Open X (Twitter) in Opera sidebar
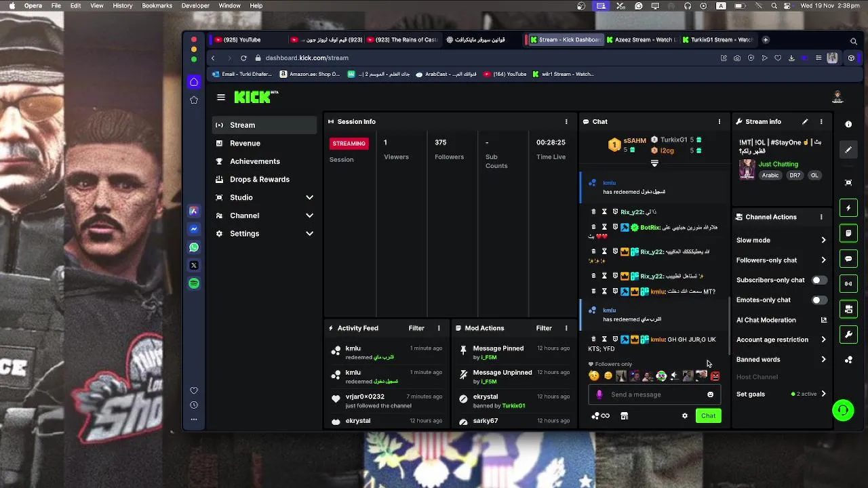The width and height of the screenshot is (868, 488). click(x=194, y=265)
